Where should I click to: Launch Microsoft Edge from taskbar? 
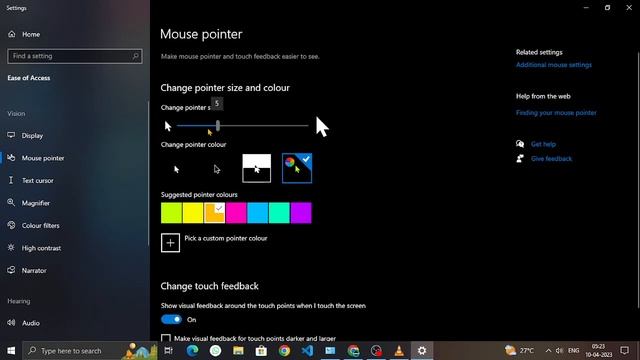coord(192,351)
